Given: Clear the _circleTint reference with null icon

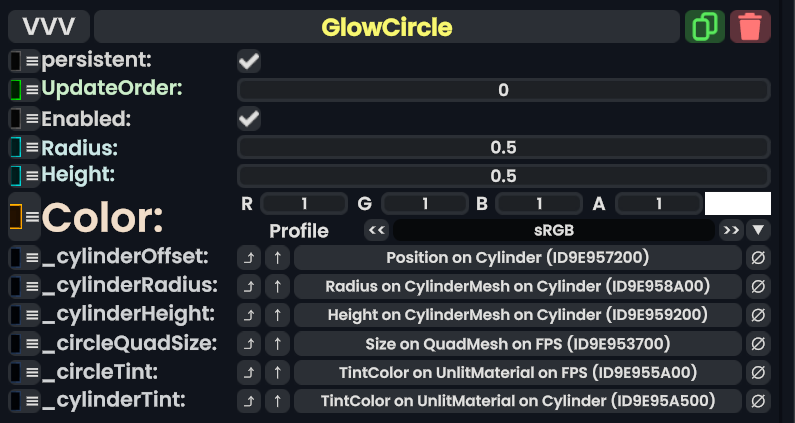Looking at the screenshot, I should [759, 373].
